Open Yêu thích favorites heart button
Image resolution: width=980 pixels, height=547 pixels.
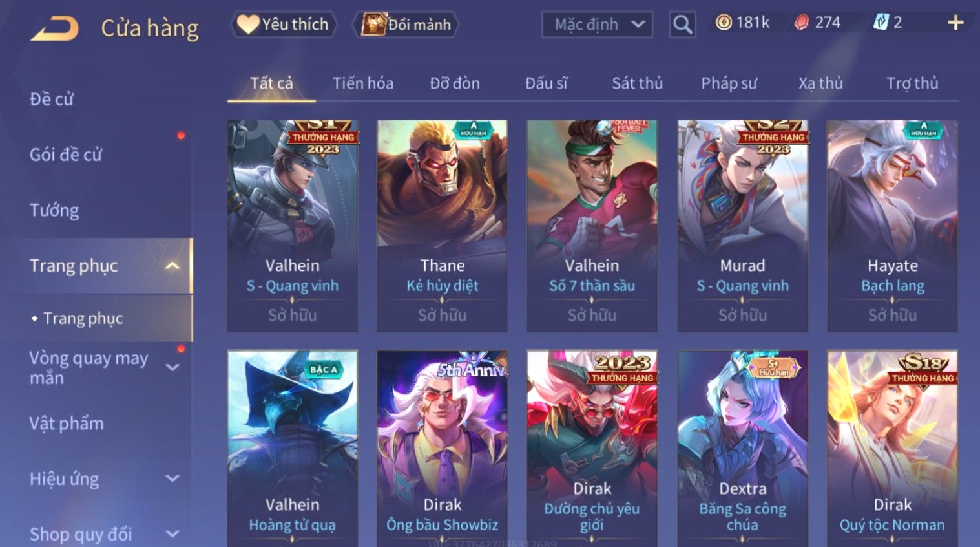click(x=283, y=25)
